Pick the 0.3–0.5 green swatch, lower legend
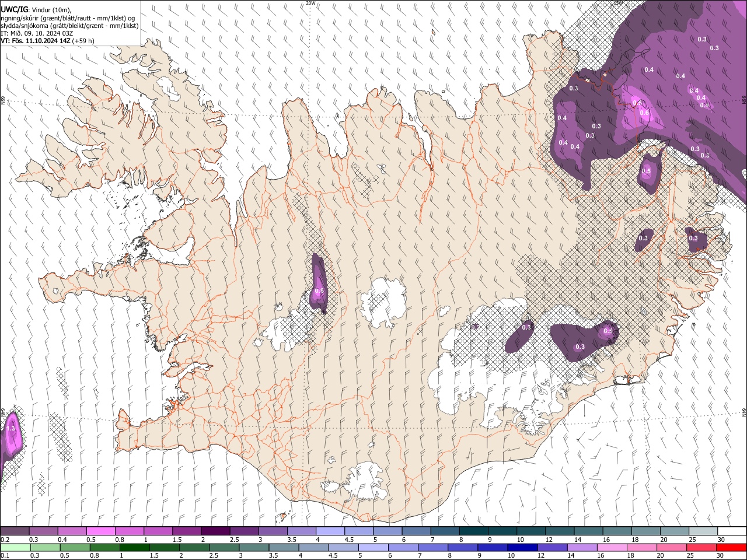This screenshot has height=560, width=747. (x=45, y=547)
